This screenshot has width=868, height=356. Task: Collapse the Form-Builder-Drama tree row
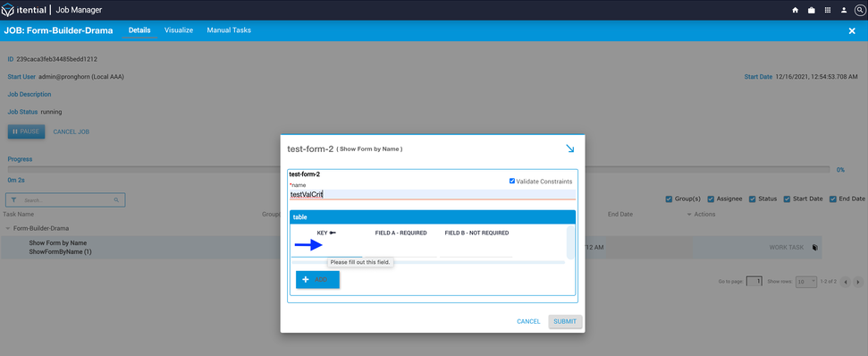[x=8, y=228]
